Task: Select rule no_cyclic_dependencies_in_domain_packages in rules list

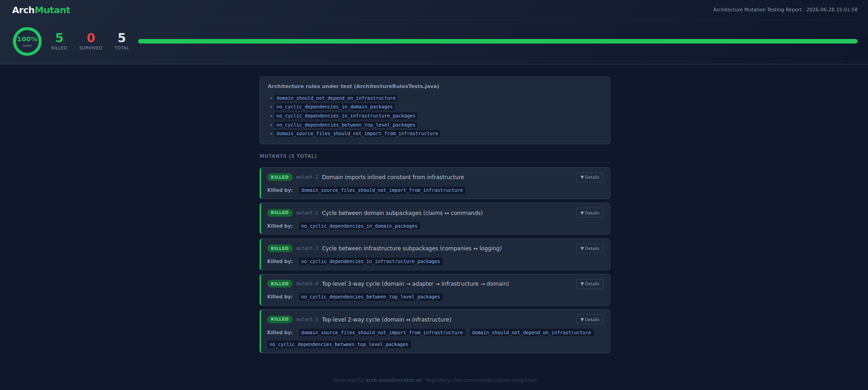Action: point(334,107)
